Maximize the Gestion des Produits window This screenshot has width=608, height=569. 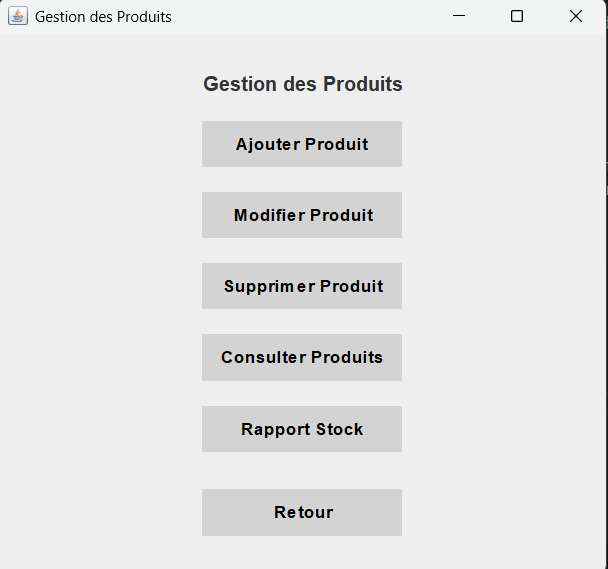pos(517,16)
